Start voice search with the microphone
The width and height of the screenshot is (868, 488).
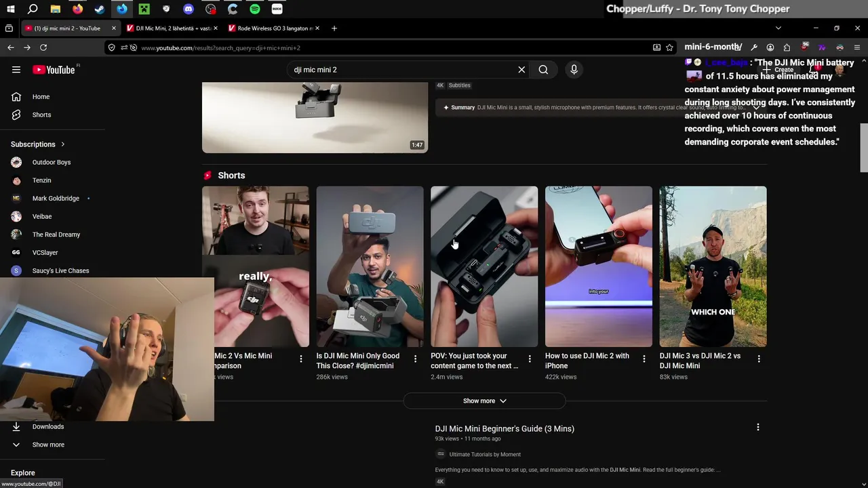pos(574,70)
